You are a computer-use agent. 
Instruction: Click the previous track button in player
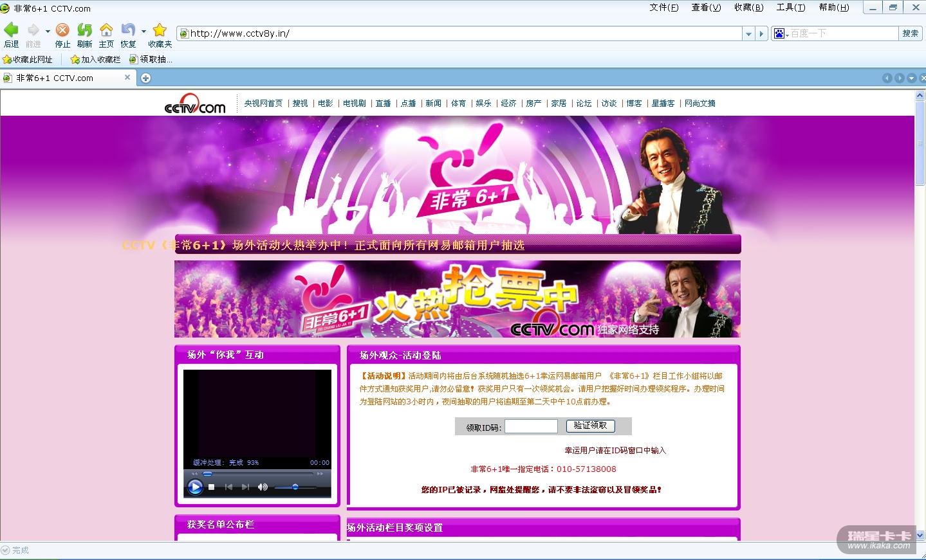pos(228,487)
